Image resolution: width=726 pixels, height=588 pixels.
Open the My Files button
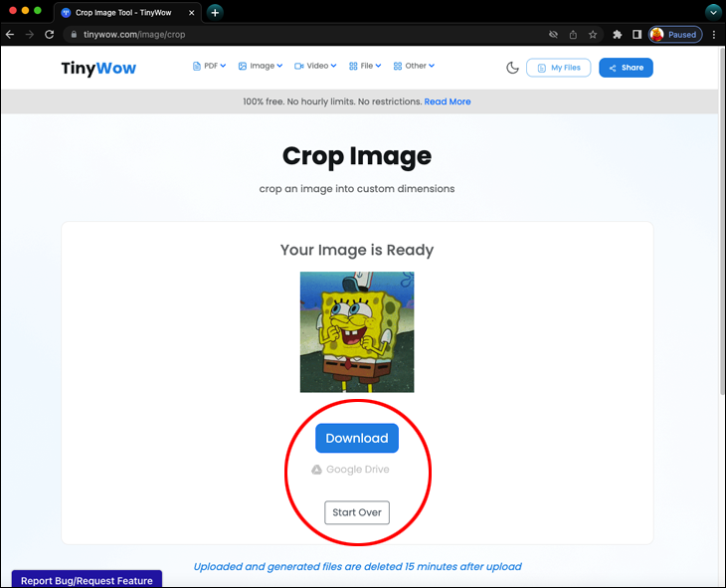point(558,68)
